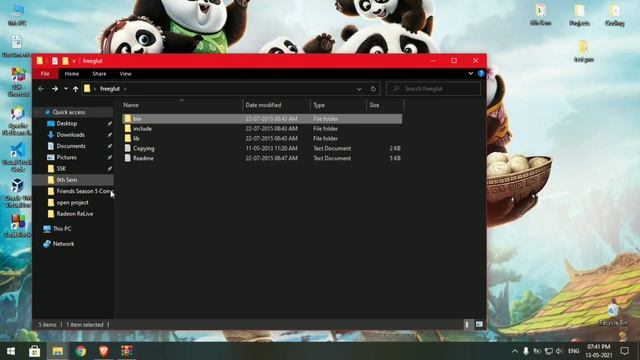Open Radeon ReLive folder in sidebar
The width and height of the screenshot is (640, 360).
(x=75, y=213)
